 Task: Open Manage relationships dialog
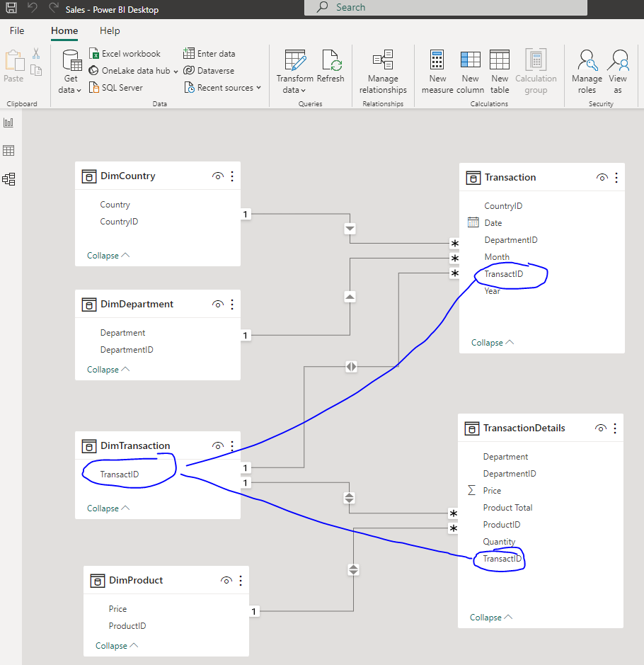pos(383,72)
